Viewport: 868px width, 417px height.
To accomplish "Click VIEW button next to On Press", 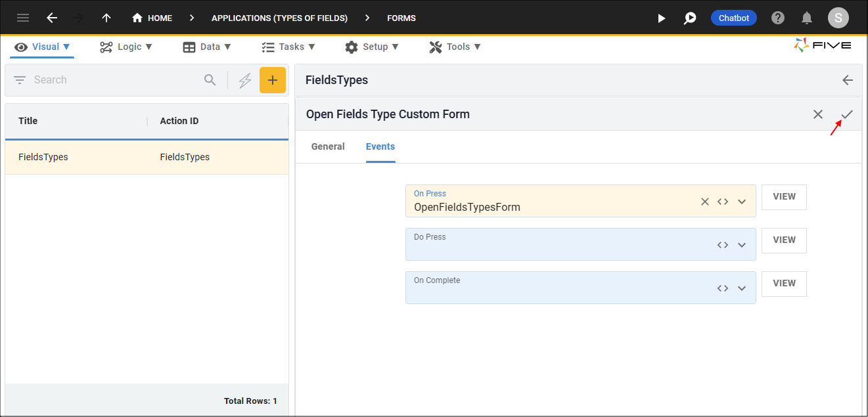I will pos(784,197).
